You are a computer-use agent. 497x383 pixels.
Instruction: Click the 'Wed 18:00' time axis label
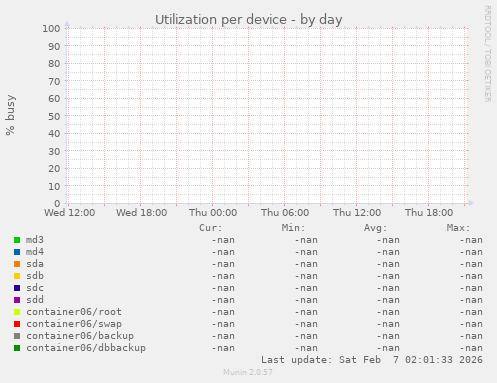tap(141, 213)
